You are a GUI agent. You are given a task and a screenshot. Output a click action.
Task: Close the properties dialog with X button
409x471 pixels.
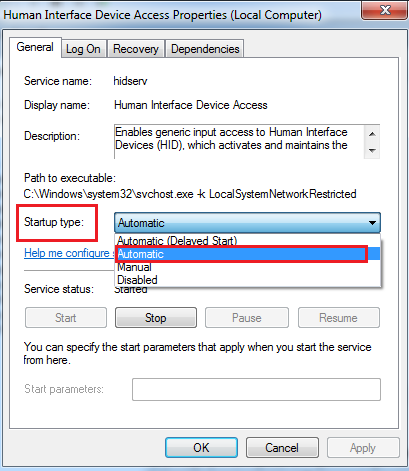click(385, 11)
